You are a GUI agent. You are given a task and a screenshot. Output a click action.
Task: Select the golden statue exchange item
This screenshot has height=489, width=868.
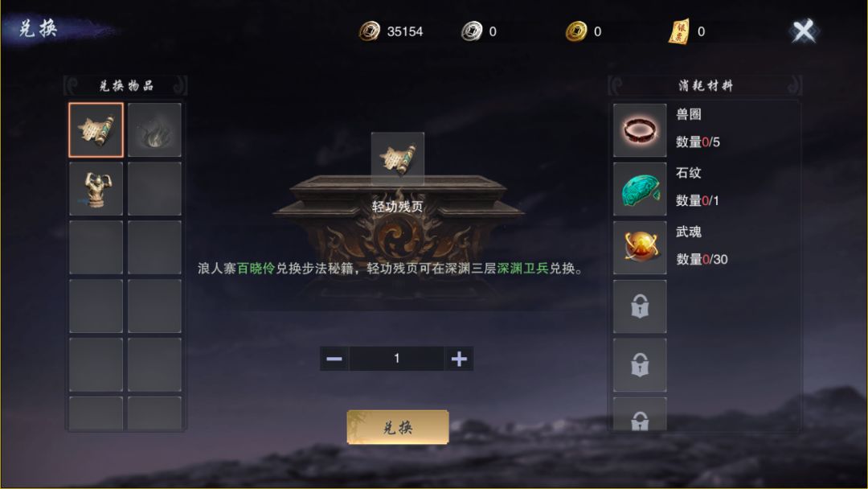click(96, 189)
